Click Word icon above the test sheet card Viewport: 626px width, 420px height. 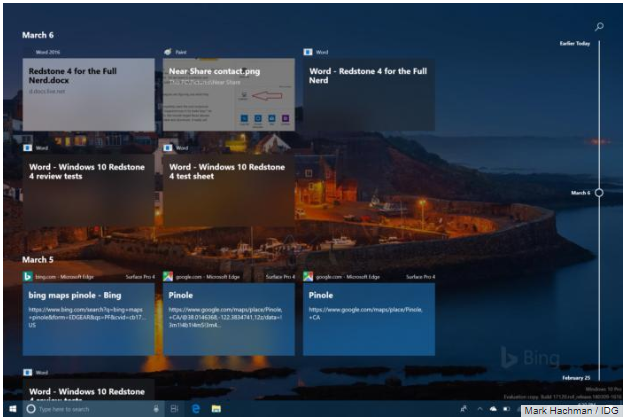168,148
